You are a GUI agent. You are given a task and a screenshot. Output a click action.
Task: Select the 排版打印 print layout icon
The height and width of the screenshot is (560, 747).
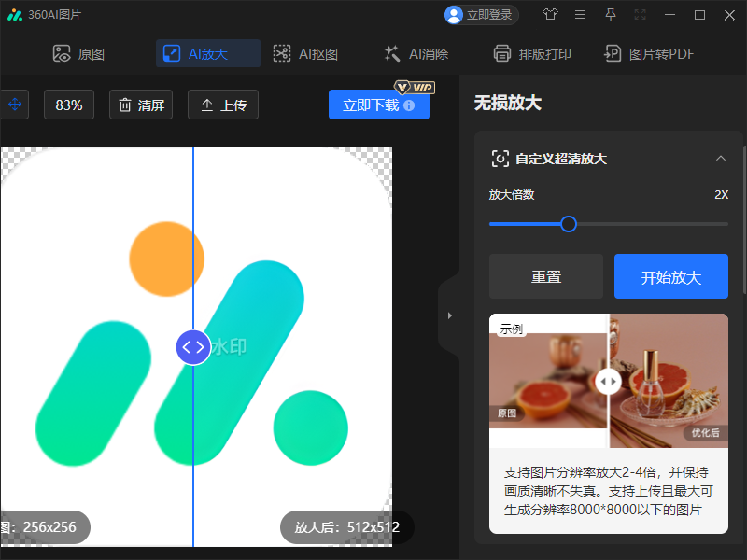tap(502, 53)
